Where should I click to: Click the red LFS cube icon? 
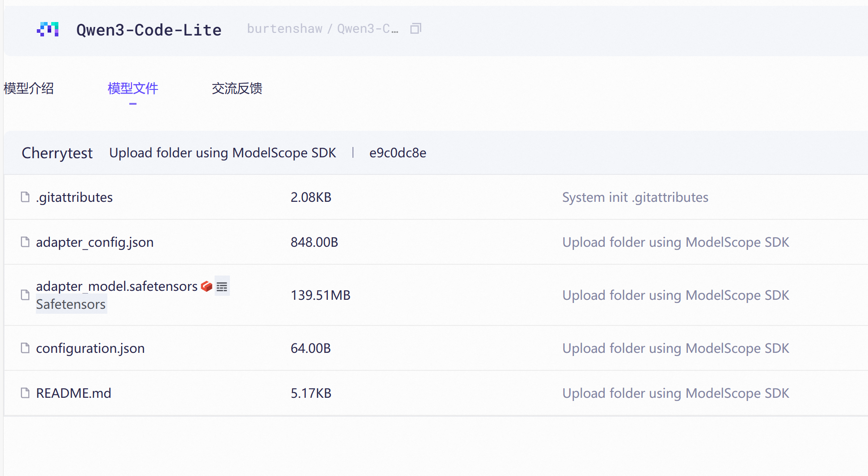pyautogui.click(x=207, y=286)
